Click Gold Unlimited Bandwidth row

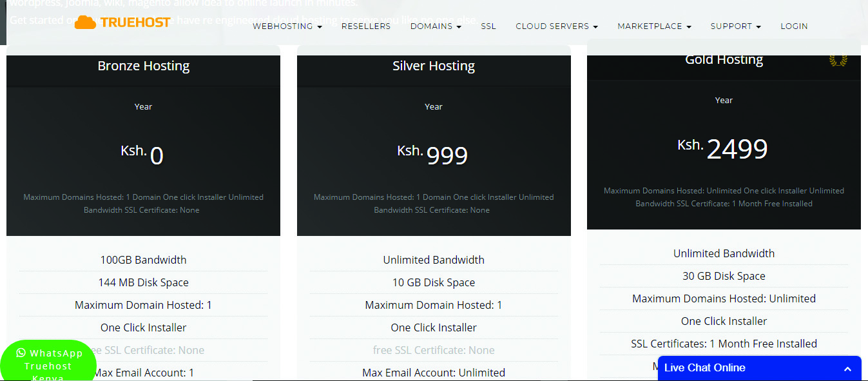[x=724, y=253]
